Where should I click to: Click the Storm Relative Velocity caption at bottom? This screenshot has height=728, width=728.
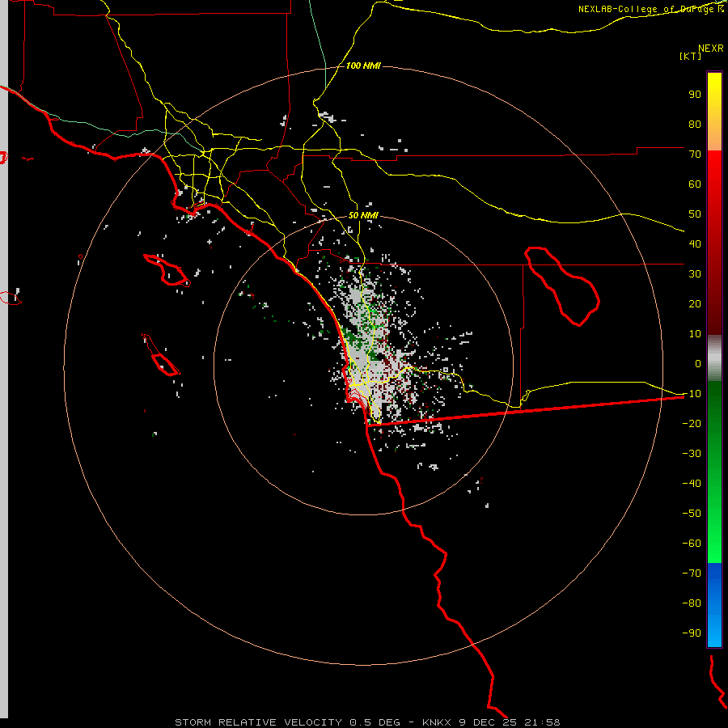point(367,722)
